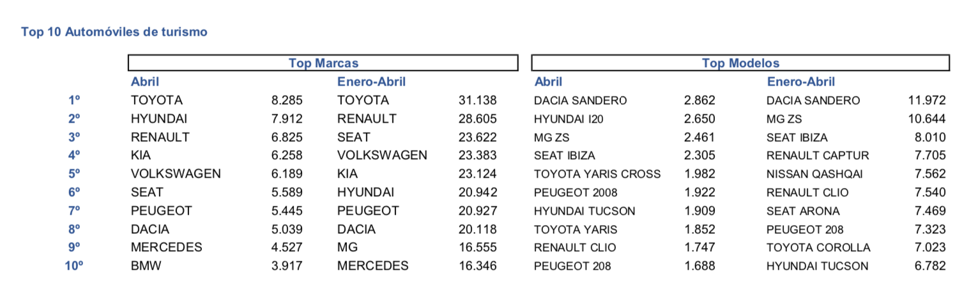
Task: Select the value 8.285 for Toyota
Action: (287, 100)
